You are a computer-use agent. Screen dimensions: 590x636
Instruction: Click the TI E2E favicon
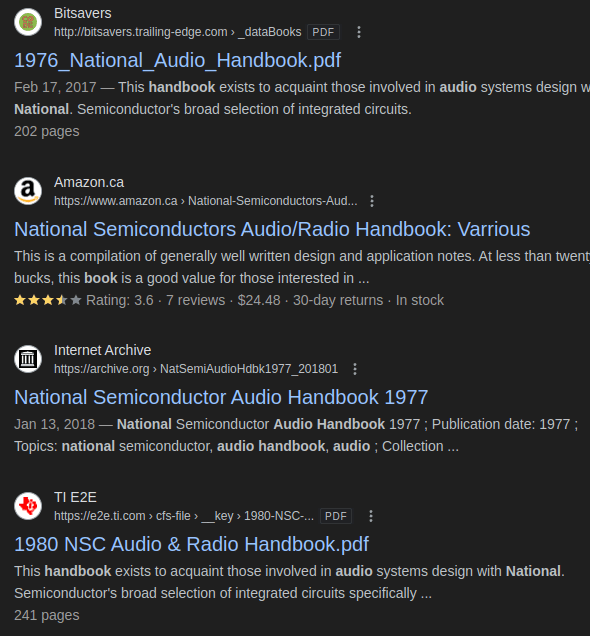(28, 506)
